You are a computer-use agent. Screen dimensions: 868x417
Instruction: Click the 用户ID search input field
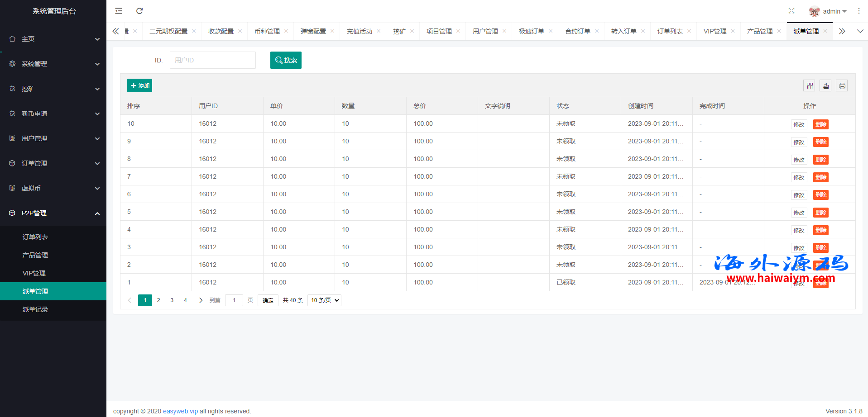[x=212, y=60]
